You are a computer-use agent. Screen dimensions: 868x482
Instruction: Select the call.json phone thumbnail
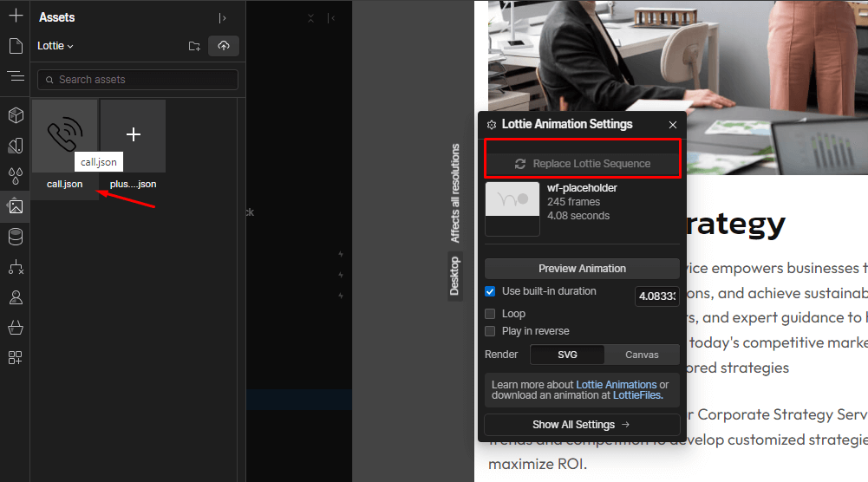[x=65, y=136]
